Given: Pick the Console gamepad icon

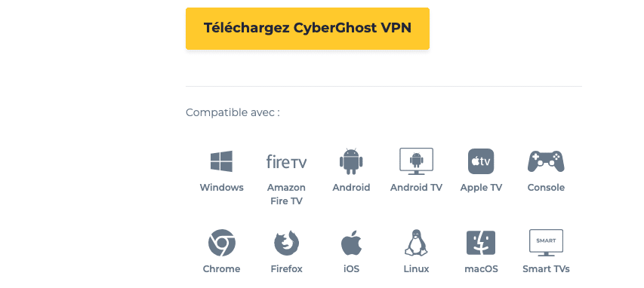Looking at the screenshot, I should [x=546, y=161].
